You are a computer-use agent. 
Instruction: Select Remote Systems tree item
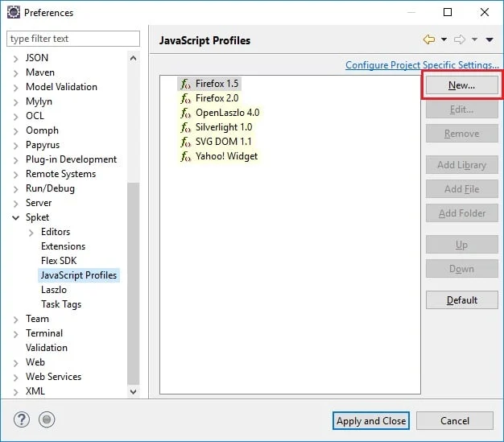60,174
